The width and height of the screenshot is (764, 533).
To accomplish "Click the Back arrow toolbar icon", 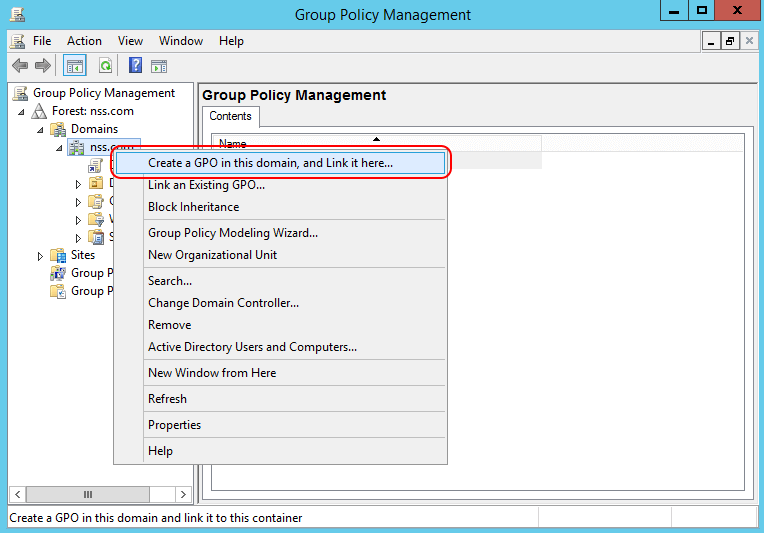I will pos(20,66).
